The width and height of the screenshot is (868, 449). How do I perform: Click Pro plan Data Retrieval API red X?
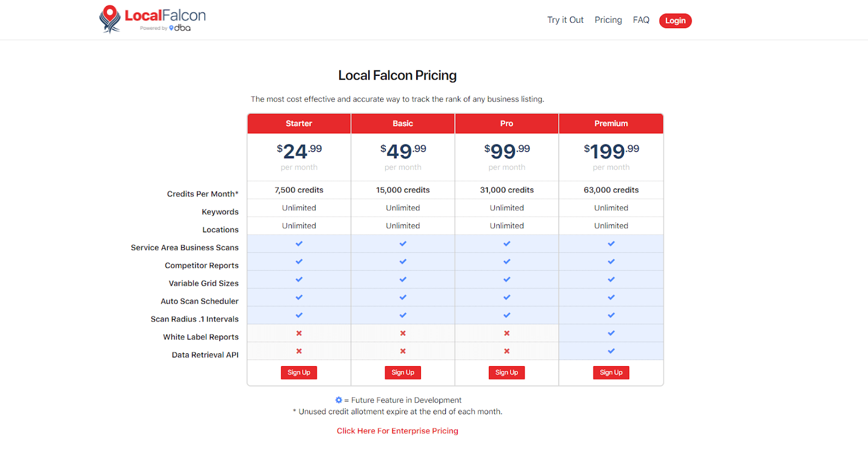pyautogui.click(x=507, y=351)
